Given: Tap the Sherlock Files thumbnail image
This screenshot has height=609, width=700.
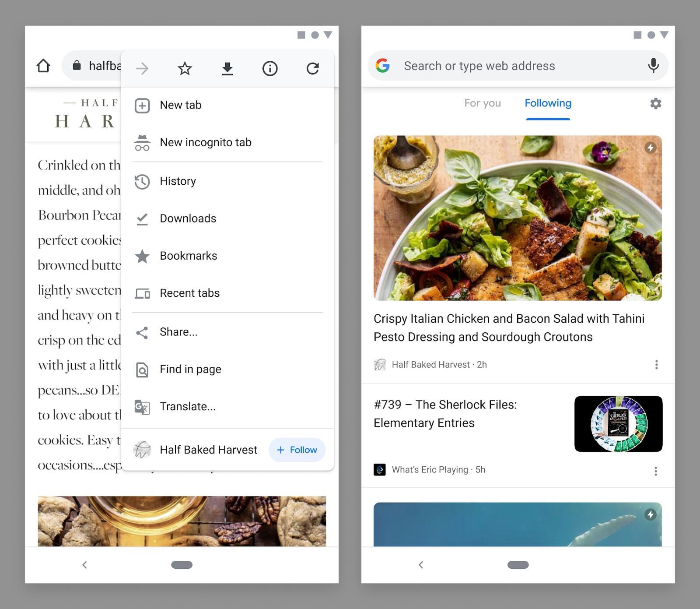Looking at the screenshot, I should [x=618, y=424].
